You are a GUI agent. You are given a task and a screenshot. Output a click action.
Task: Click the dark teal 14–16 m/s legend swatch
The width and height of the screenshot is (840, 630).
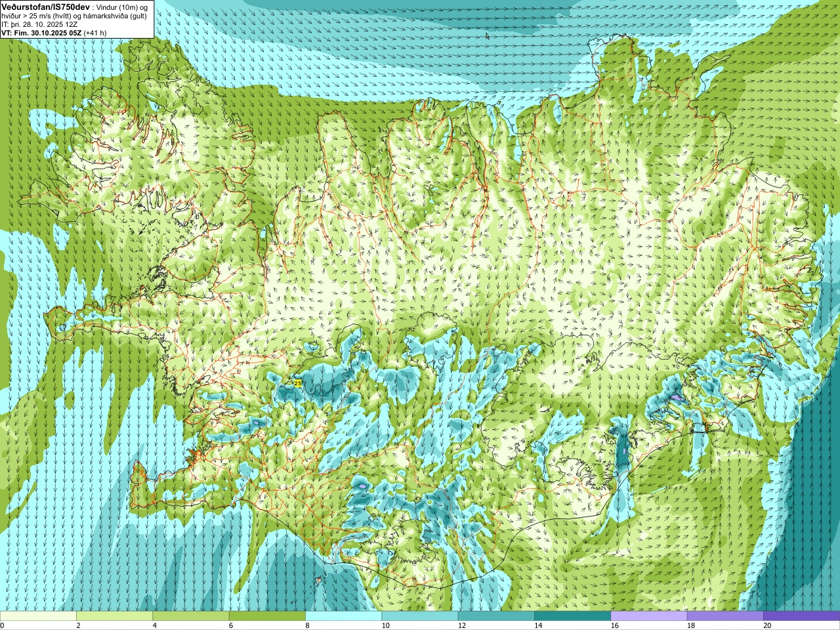pyautogui.click(x=572, y=616)
